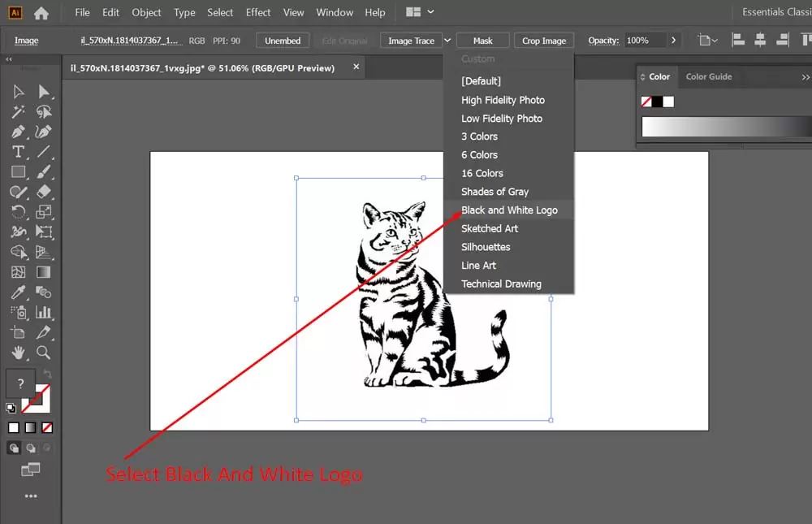Select the Rotate tool

click(18, 212)
